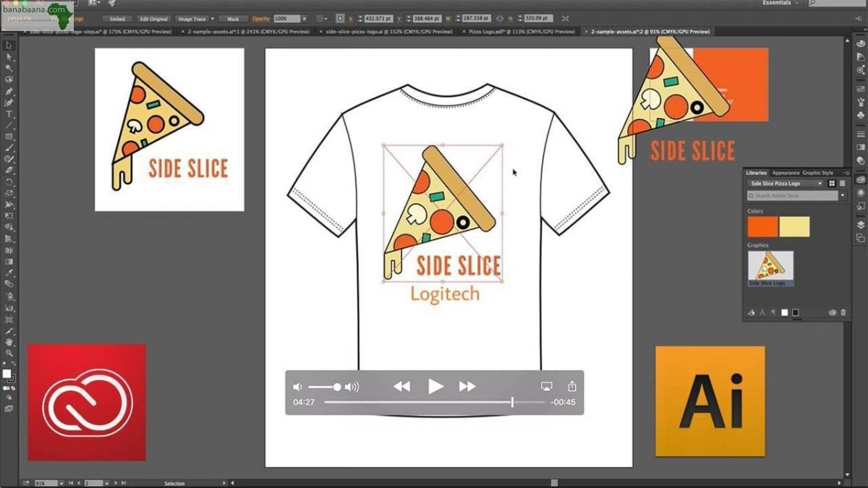Click the Add Character Style icon in Libraries

tap(762, 312)
